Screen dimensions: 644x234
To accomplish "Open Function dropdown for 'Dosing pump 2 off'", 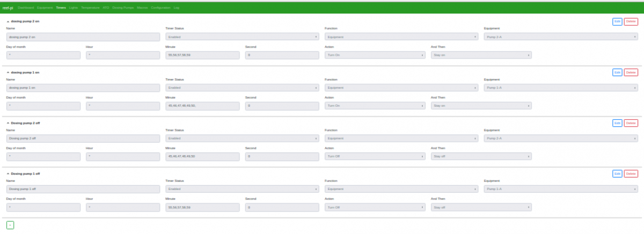I will pyautogui.click(x=401, y=138).
